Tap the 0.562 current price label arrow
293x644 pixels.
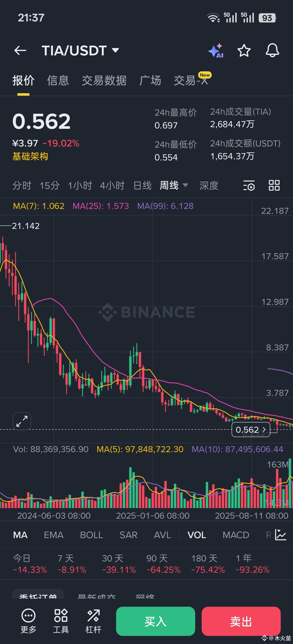tap(251, 429)
